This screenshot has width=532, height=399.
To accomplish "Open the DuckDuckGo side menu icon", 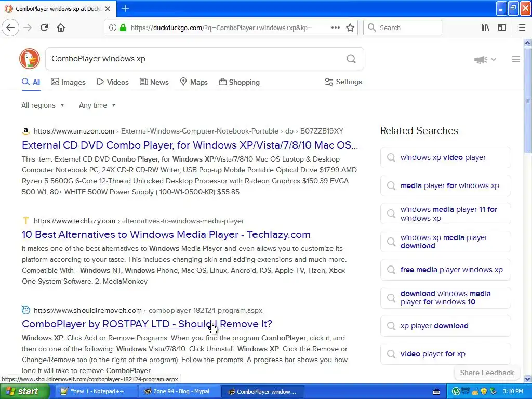I will coord(516,59).
